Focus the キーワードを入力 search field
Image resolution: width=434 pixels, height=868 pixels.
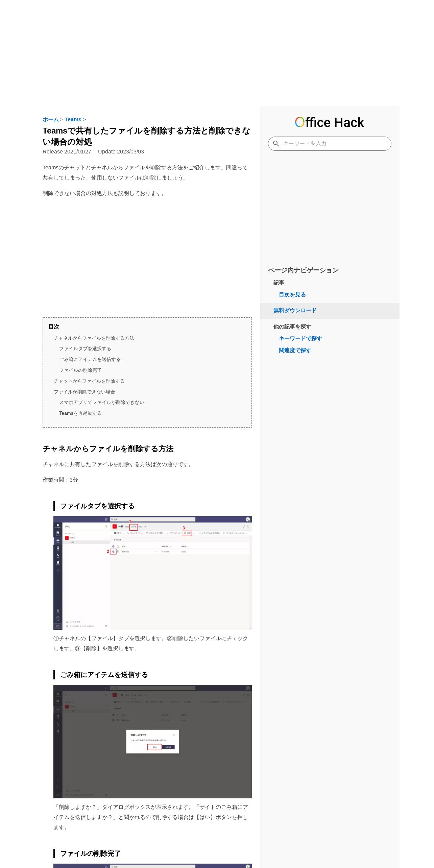coord(330,144)
